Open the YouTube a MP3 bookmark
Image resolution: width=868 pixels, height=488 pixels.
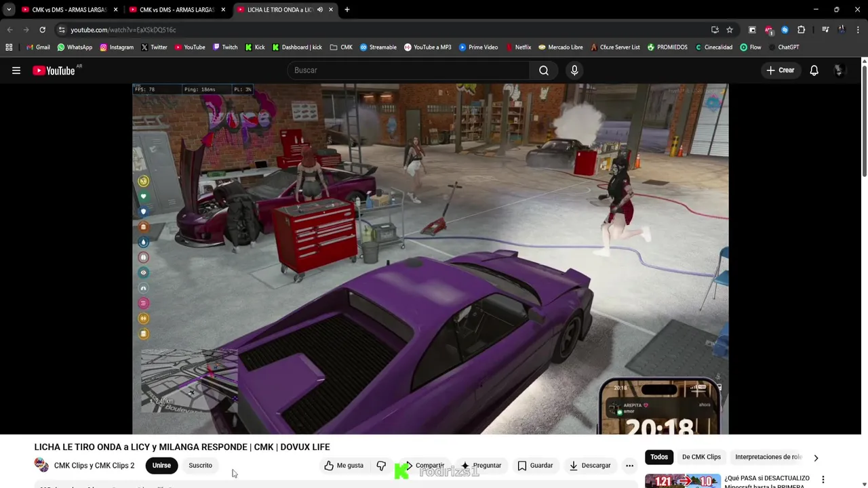click(427, 47)
